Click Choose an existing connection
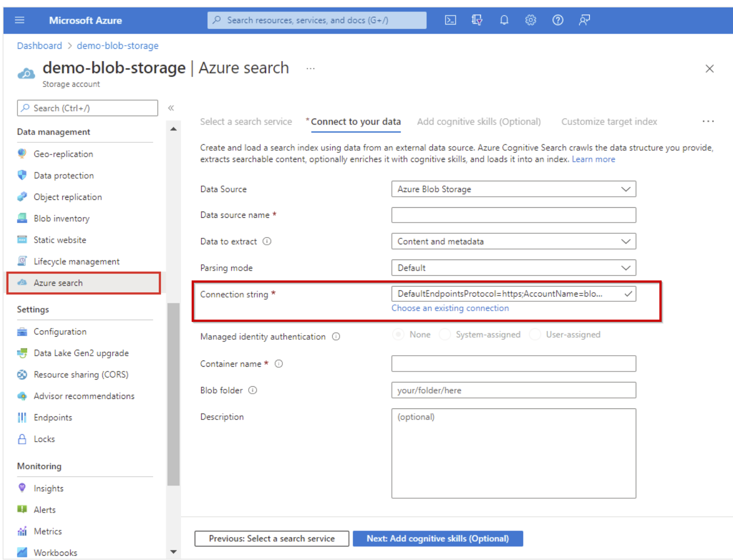The height and width of the screenshot is (560, 733). (x=450, y=308)
